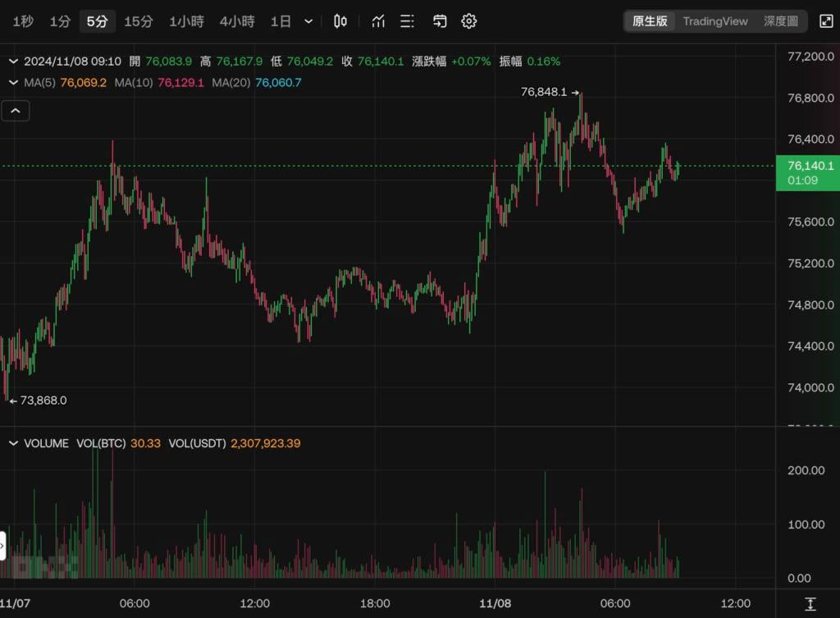Switch to 深度圖 depth chart
Image resolution: width=840 pixels, height=618 pixels.
(780, 21)
